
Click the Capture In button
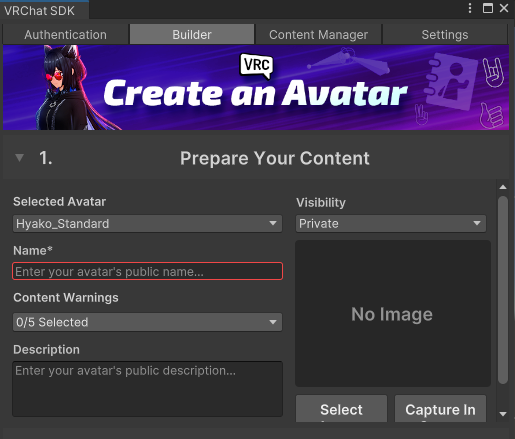coord(440,409)
